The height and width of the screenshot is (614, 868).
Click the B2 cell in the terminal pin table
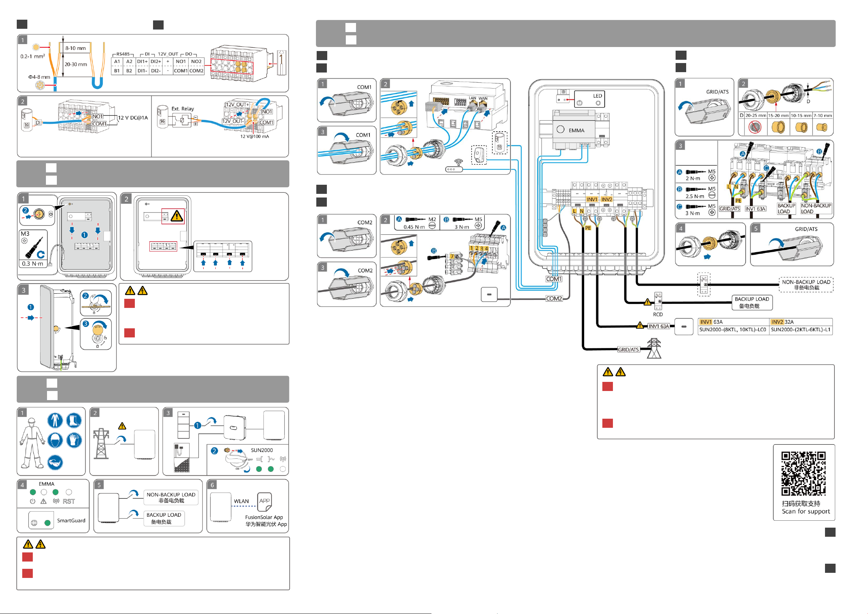(129, 71)
